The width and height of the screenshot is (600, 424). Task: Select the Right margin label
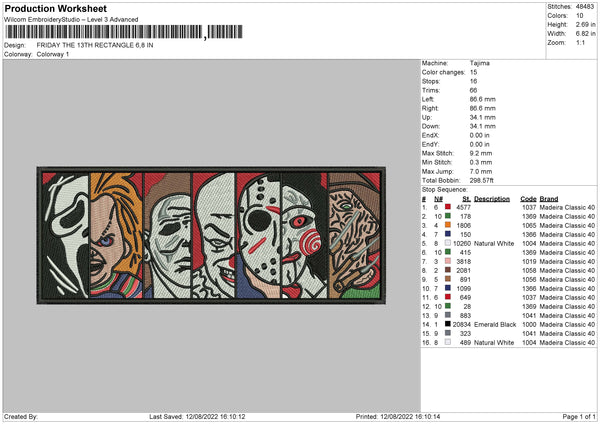tap(430, 108)
